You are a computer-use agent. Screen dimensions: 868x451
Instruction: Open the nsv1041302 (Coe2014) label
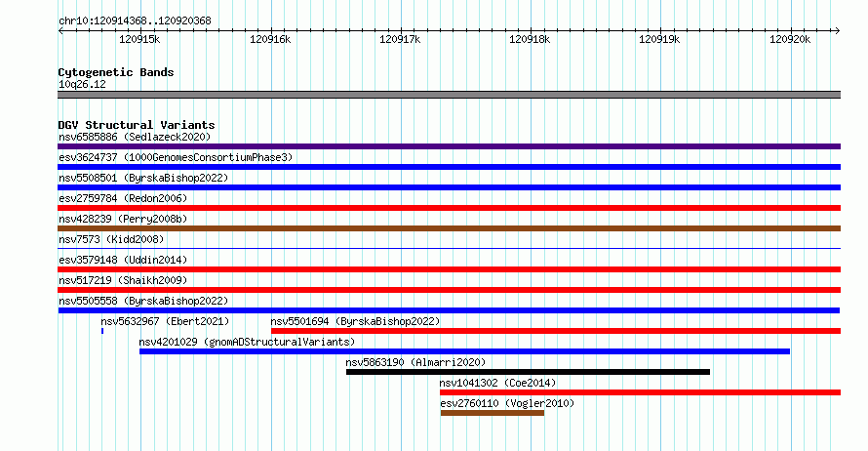pyautogui.click(x=497, y=383)
